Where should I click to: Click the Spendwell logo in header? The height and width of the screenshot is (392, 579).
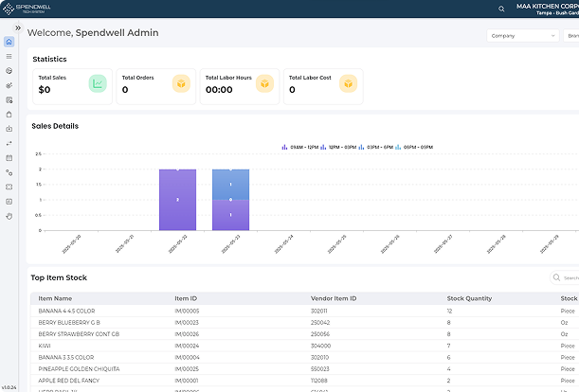click(x=27, y=9)
